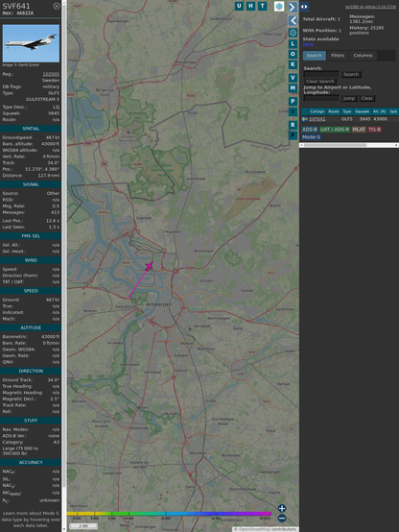This screenshot has width=399, height=532.
Task: Click the SPATIAL section header
Action: coord(31,129)
